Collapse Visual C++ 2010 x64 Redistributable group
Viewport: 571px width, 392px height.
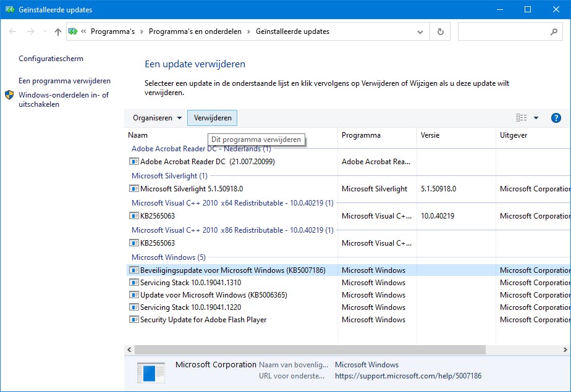(x=232, y=203)
